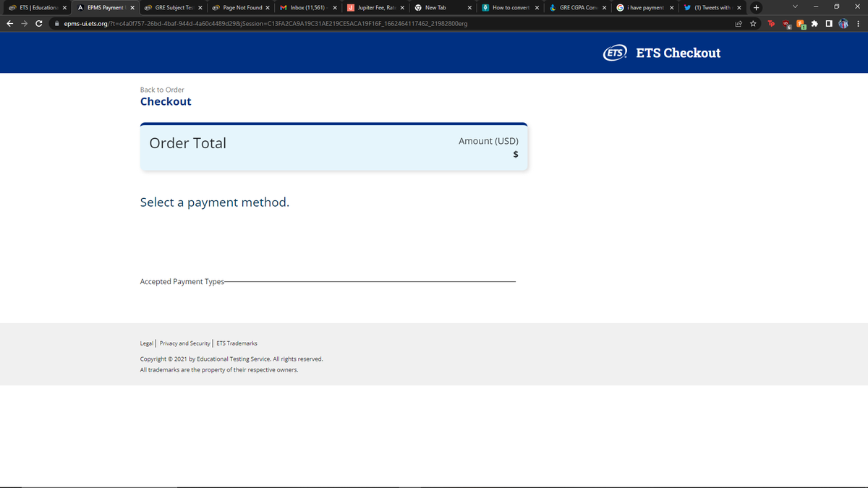This screenshot has width=868, height=488.
Task: Close the GRE CGPA Conv tab
Action: pos(605,7)
